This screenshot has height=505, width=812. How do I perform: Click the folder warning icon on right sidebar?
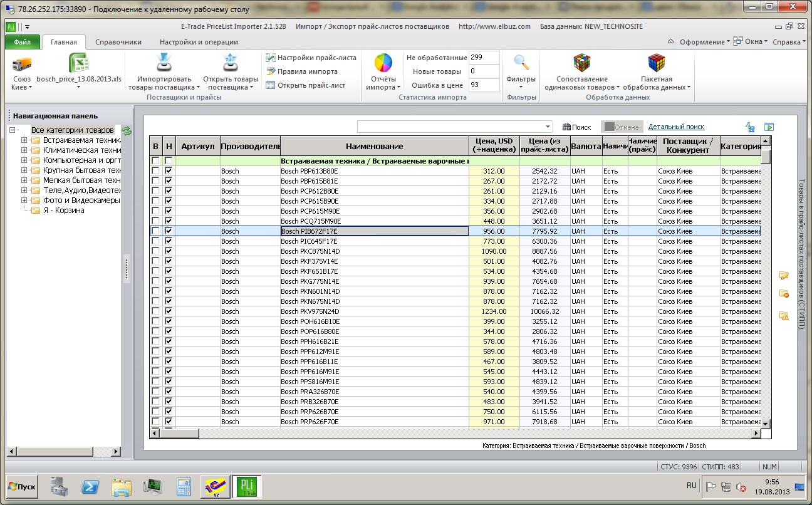tap(783, 315)
